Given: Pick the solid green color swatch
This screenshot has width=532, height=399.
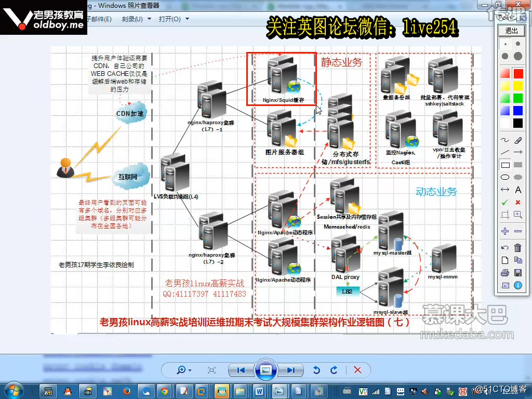Looking at the screenshot, I should click(x=518, y=98).
